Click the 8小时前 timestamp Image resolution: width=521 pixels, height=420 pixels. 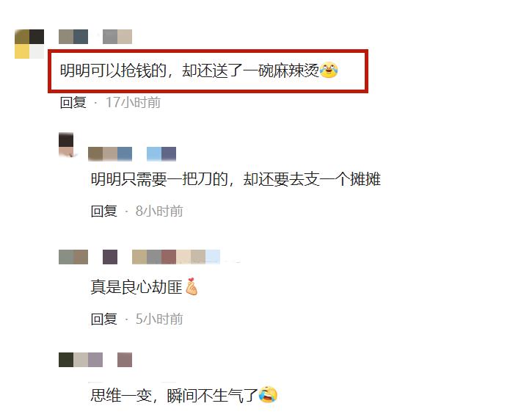pyautogui.click(x=159, y=211)
